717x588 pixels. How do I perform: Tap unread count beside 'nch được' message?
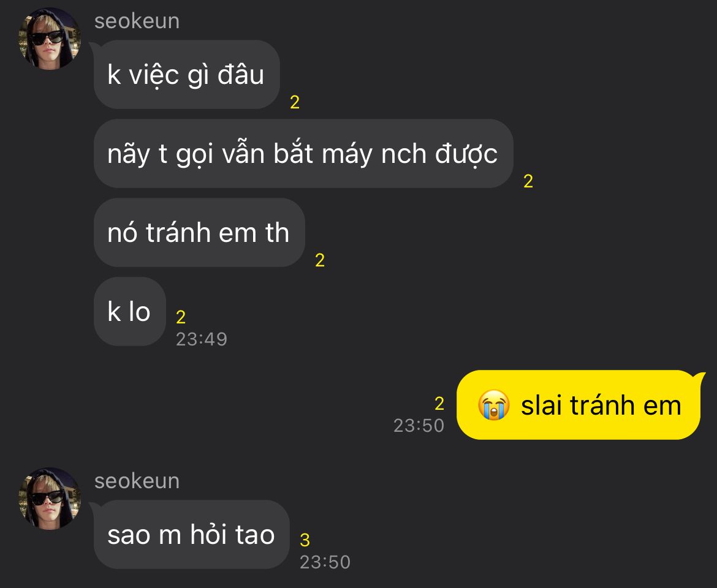528,181
